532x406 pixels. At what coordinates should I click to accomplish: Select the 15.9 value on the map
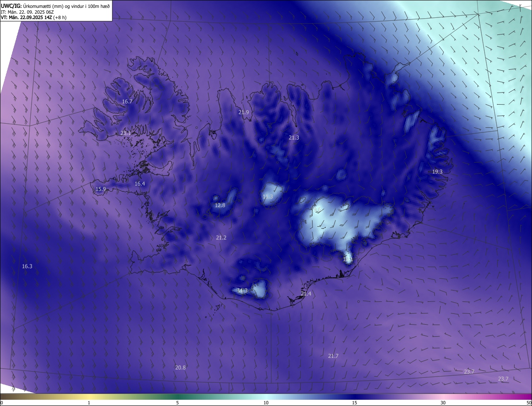[101, 189]
